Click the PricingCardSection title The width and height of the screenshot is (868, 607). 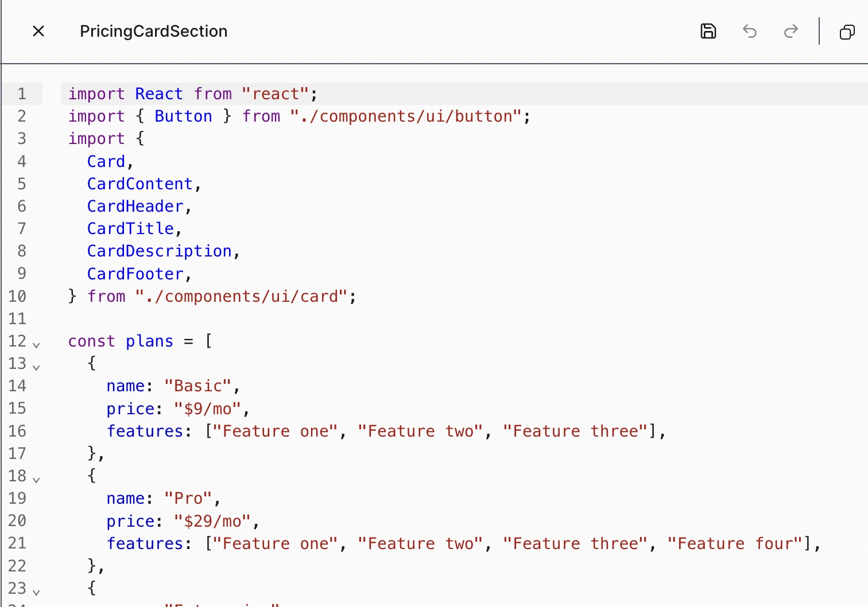(154, 31)
